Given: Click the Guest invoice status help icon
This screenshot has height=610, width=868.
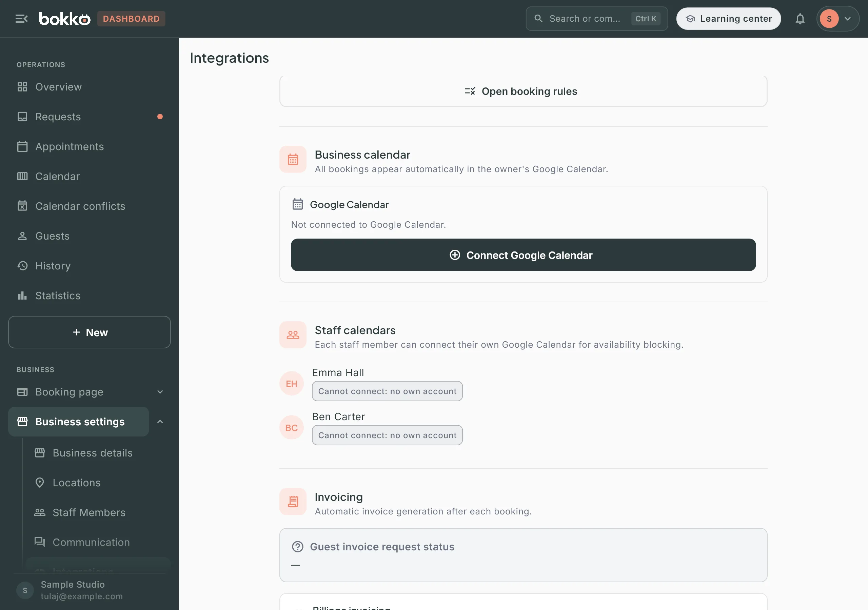Looking at the screenshot, I should pyautogui.click(x=297, y=547).
